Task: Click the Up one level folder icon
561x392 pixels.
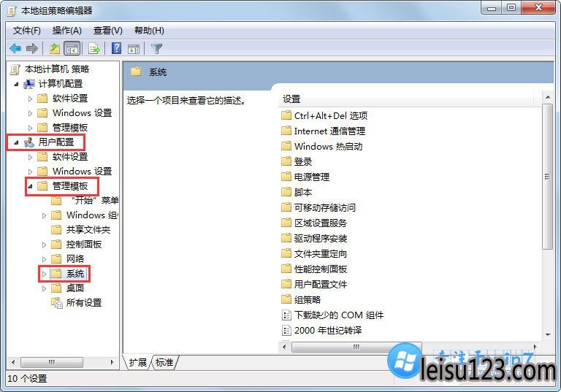Action: (55, 48)
